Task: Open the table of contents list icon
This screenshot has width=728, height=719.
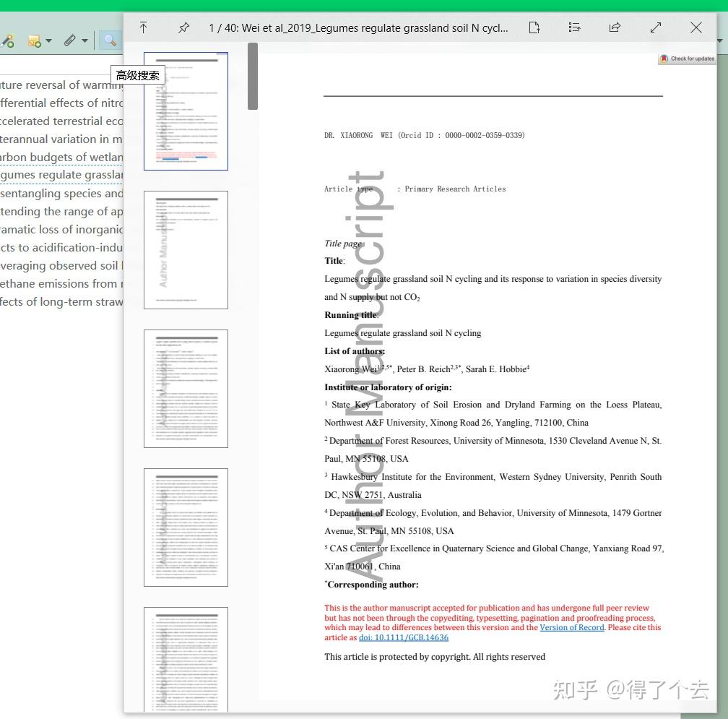Action: (x=574, y=27)
